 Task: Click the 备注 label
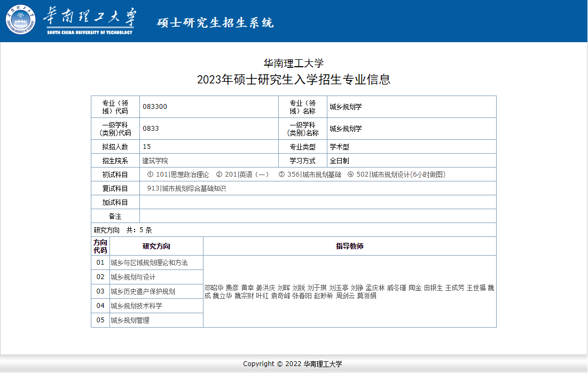[x=115, y=216]
